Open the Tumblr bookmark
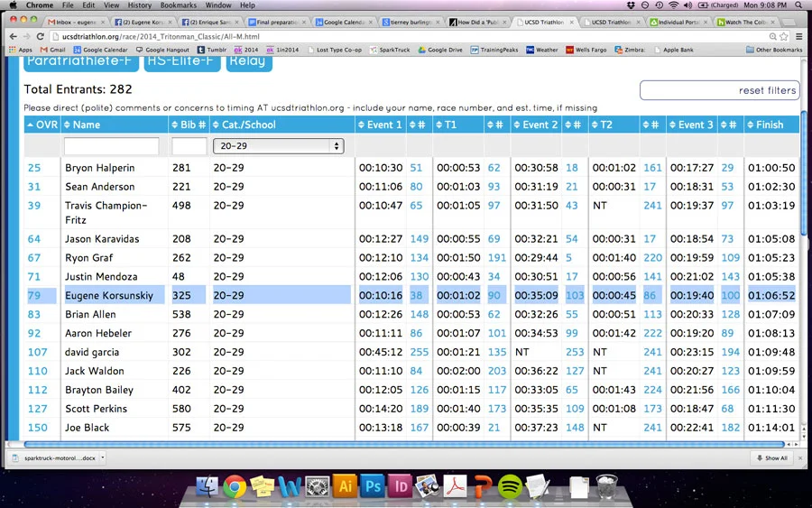812x508 pixels. (x=212, y=50)
